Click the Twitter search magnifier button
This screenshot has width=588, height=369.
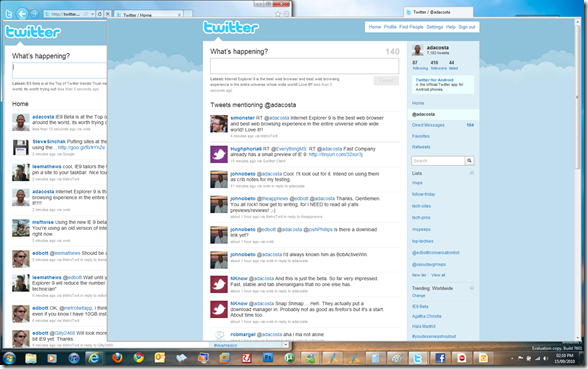469,161
